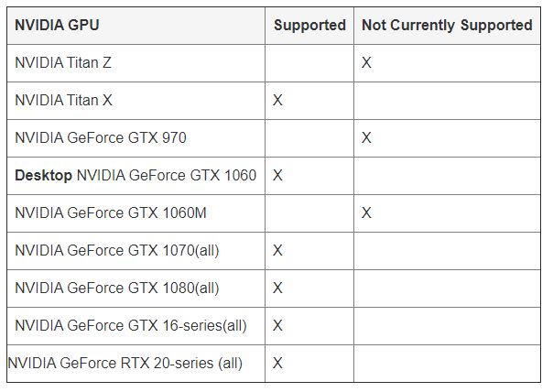The width and height of the screenshot is (553, 392).
Task: Click the "Supported" column header
Action: pos(309,25)
